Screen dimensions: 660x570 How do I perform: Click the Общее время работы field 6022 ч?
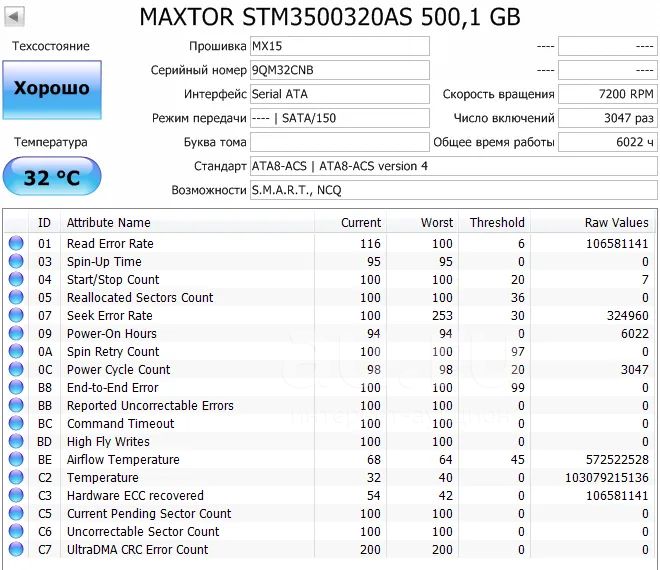[608, 142]
